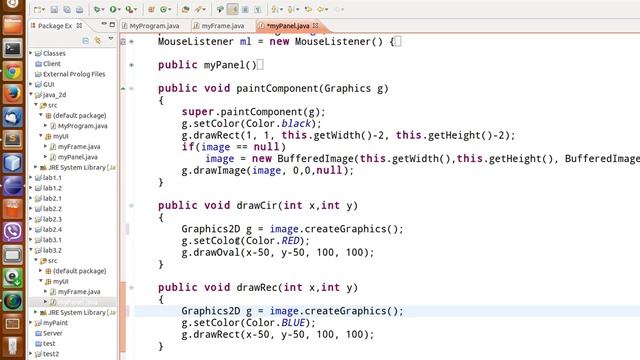
Task: Expand the lab1.1 project
Action: coord(31,178)
